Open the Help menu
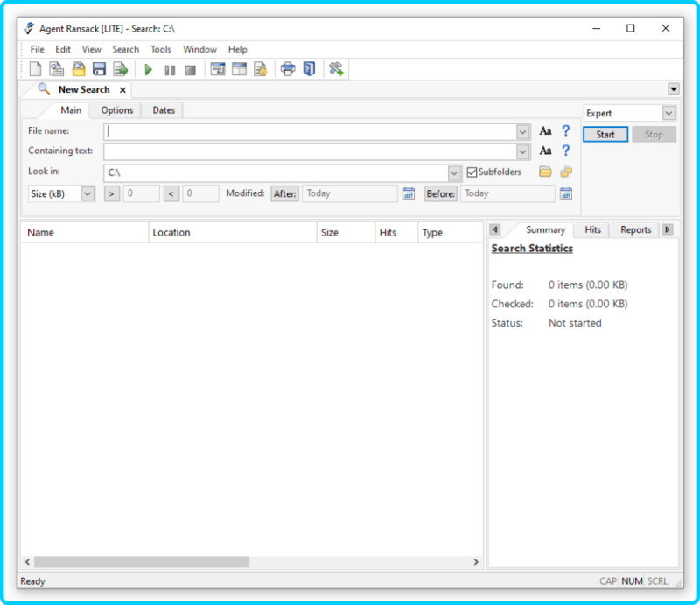This screenshot has height=605, width=700. tap(237, 49)
